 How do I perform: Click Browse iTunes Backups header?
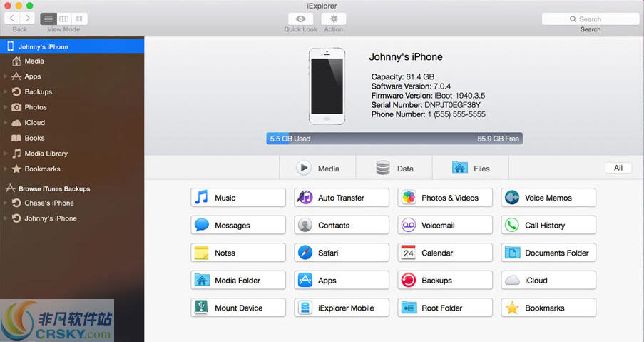(53, 188)
